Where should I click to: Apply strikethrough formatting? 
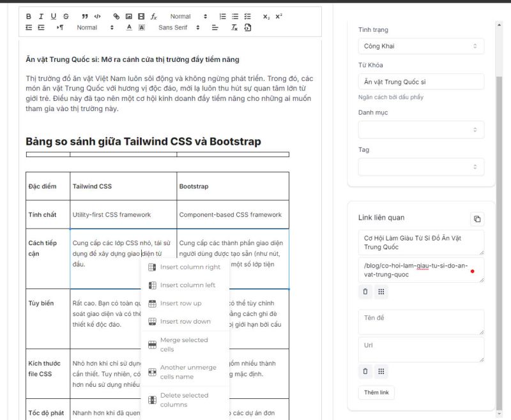(x=66, y=17)
